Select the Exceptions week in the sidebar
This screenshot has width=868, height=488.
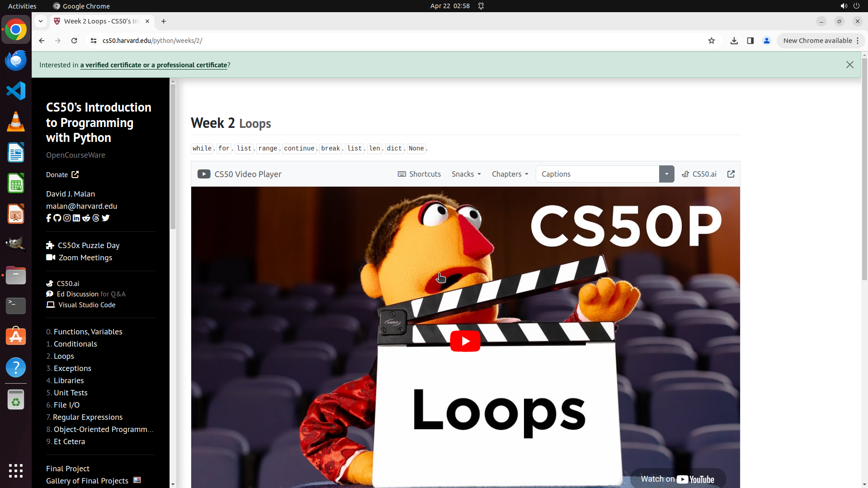pyautogui.click(x=72, y=368)
